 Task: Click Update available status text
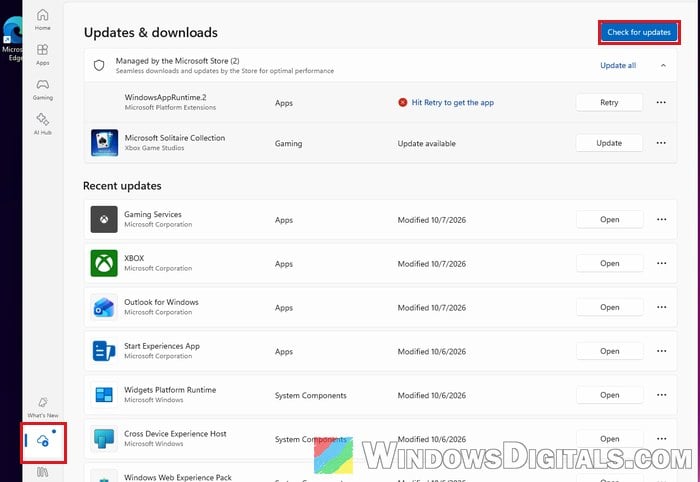click(426, 143)
